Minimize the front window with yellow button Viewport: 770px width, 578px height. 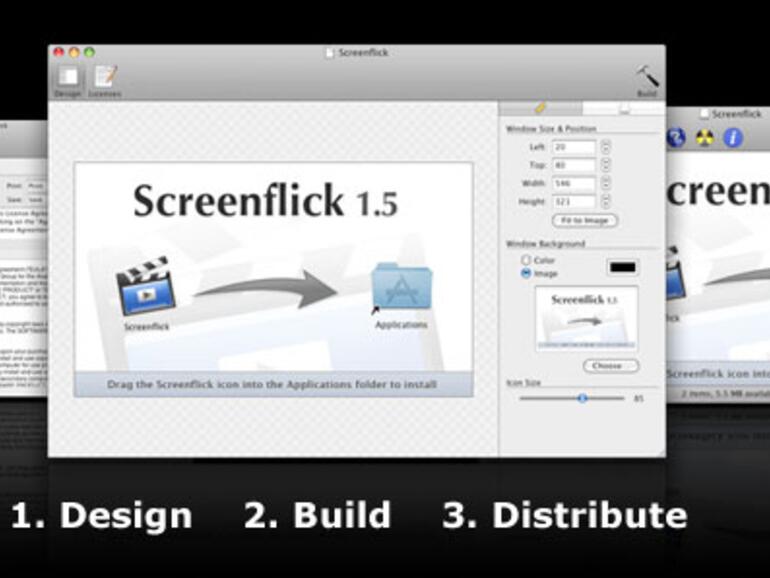click(x=74, y=52)
